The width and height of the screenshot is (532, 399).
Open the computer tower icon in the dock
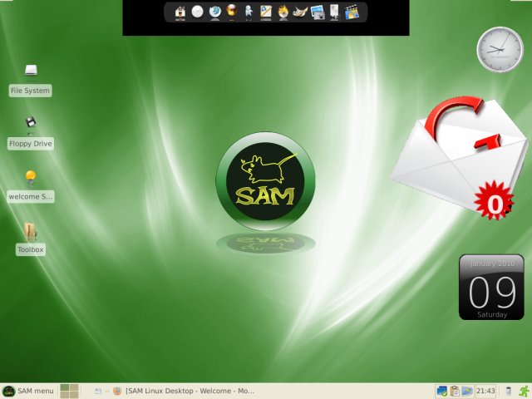pos(334,12)
